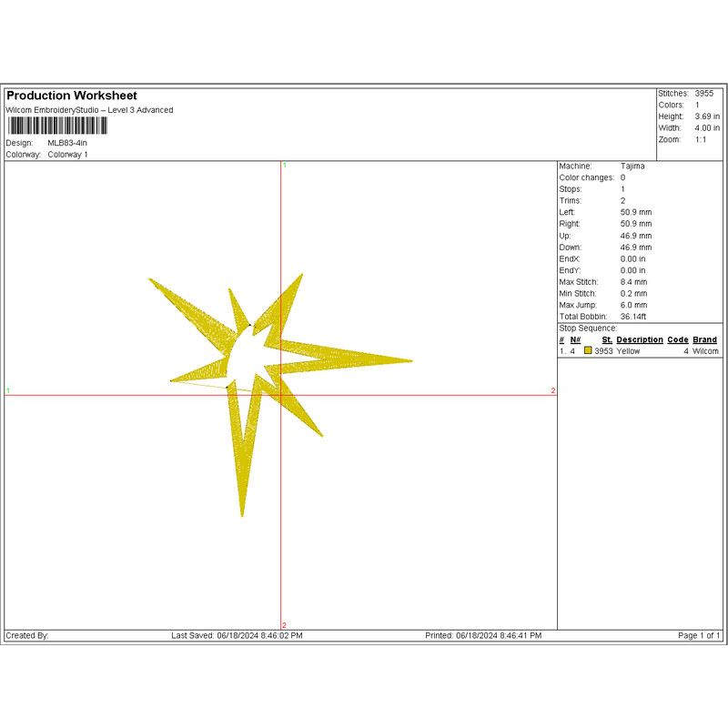Click the 'St.' column header
Image resolution: width=728 pixels, height=728 pixels.
607,339
